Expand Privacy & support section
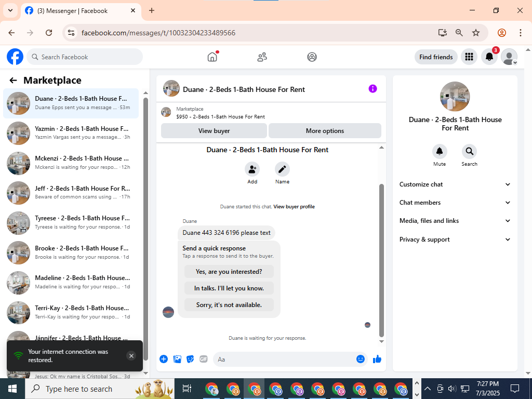Viewport: 532px width, 399px height. coord(455,240)
